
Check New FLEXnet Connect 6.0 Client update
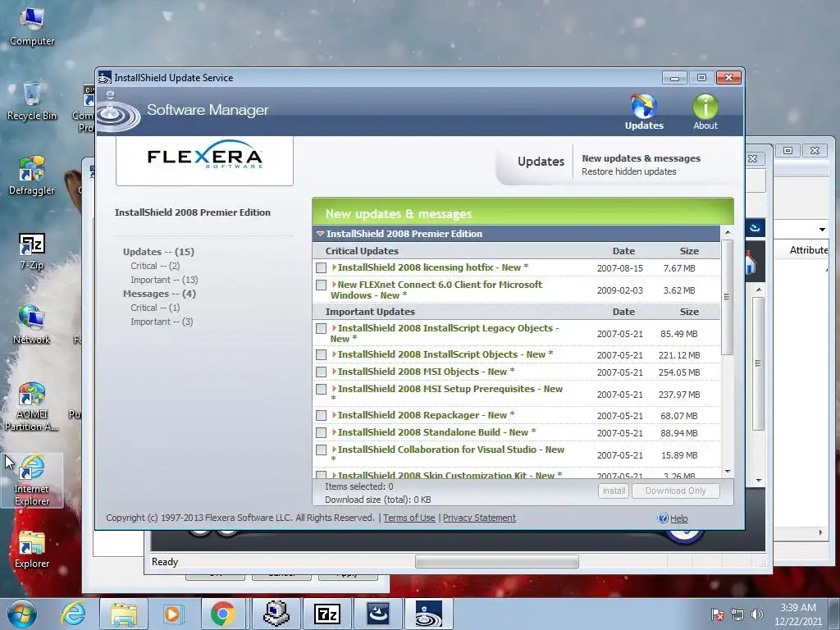[x=321, y=285]
